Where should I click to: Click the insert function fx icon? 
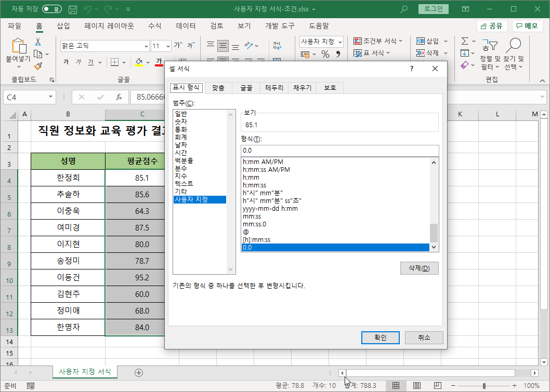click(x=119, y=97)
